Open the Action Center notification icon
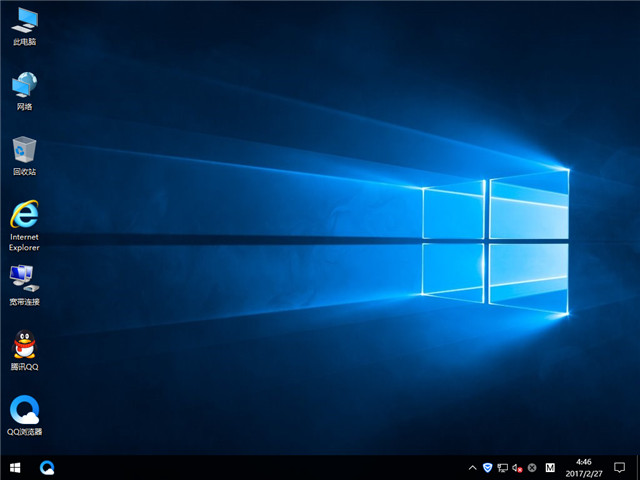Viewport: 640px width, 480px height. coord(619,467)
